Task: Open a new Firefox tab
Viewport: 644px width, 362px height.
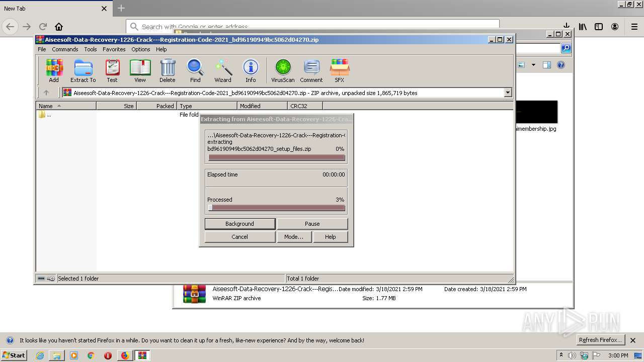Action: (121, 8)
